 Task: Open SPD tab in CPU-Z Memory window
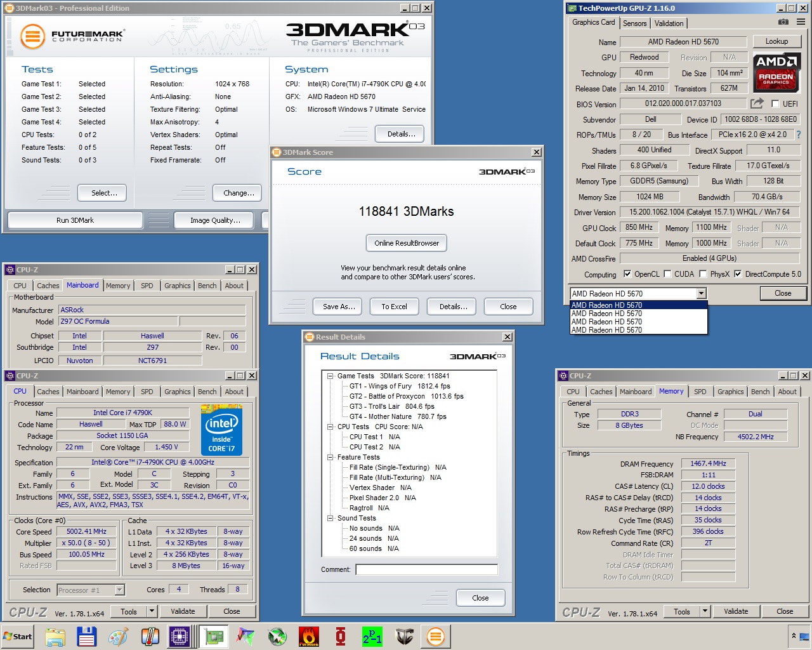(700, 392)
